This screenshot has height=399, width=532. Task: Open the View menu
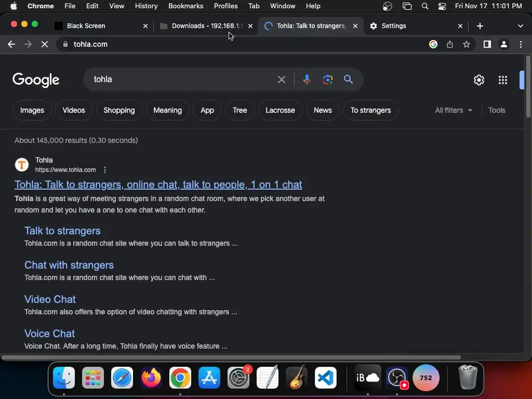click(116, 6)
